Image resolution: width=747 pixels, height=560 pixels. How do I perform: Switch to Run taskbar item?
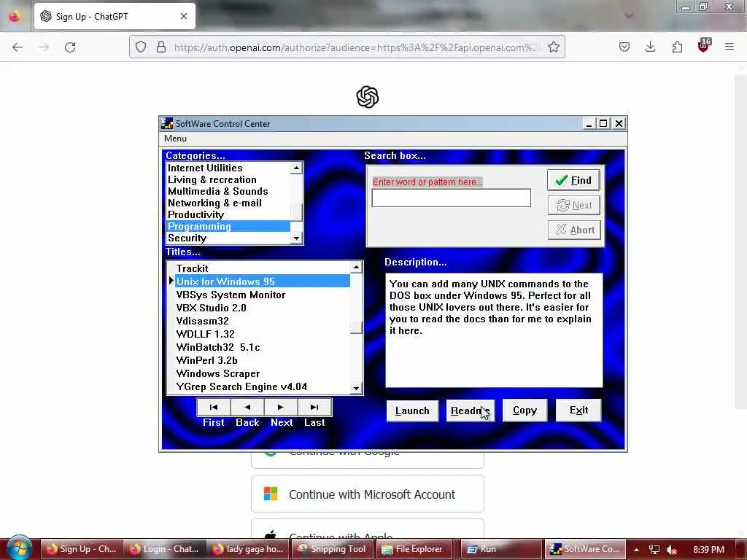(x=501, y=549)
